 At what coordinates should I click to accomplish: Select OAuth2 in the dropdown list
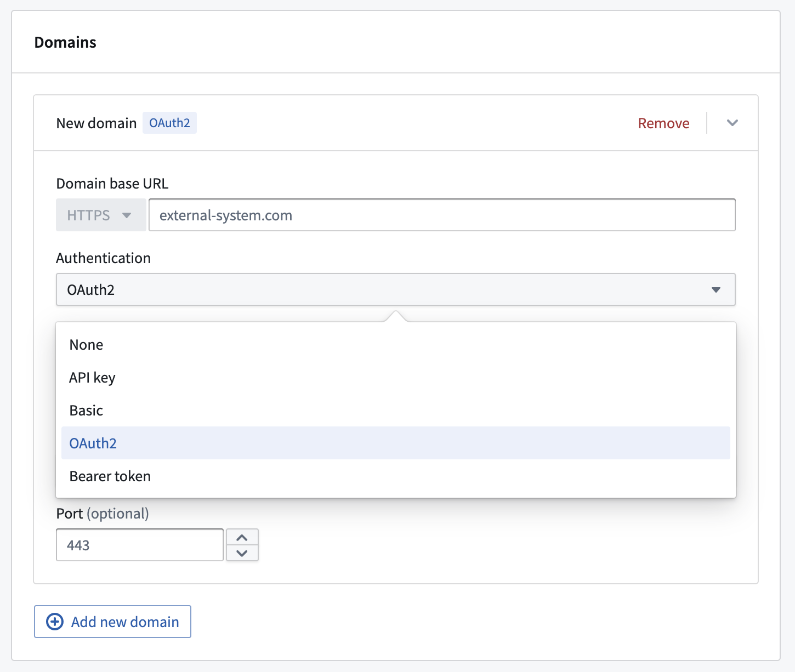point(395,443)
